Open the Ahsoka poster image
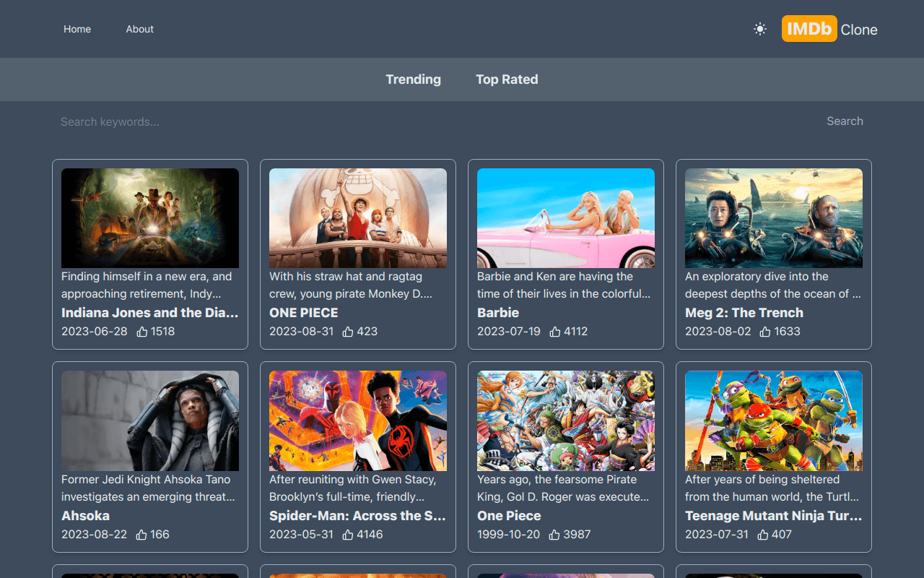 pyautogui.click(x=150, y=421)
